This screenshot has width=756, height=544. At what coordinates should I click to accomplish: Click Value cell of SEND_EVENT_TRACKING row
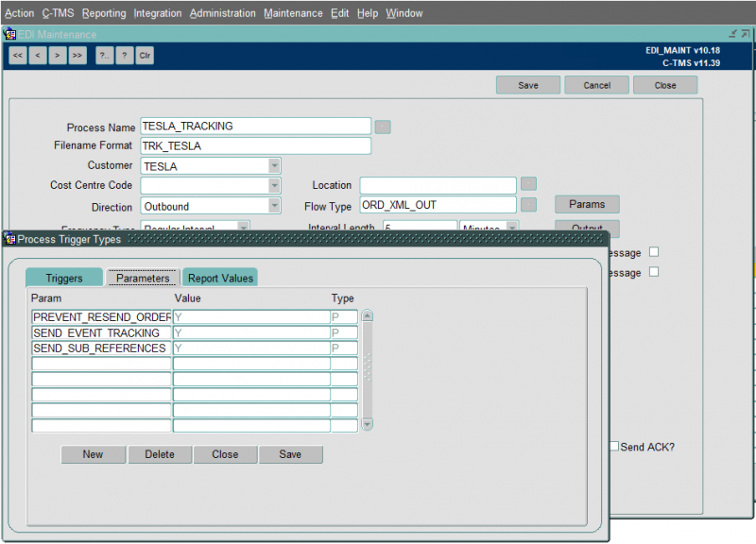point(251,332)
